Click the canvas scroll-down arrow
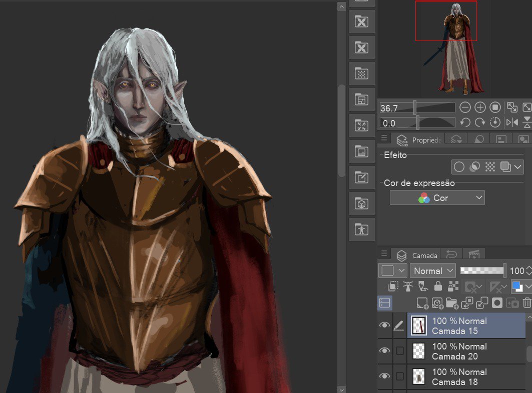This screenshot has width=532, height=393. (x=342, y=389)
